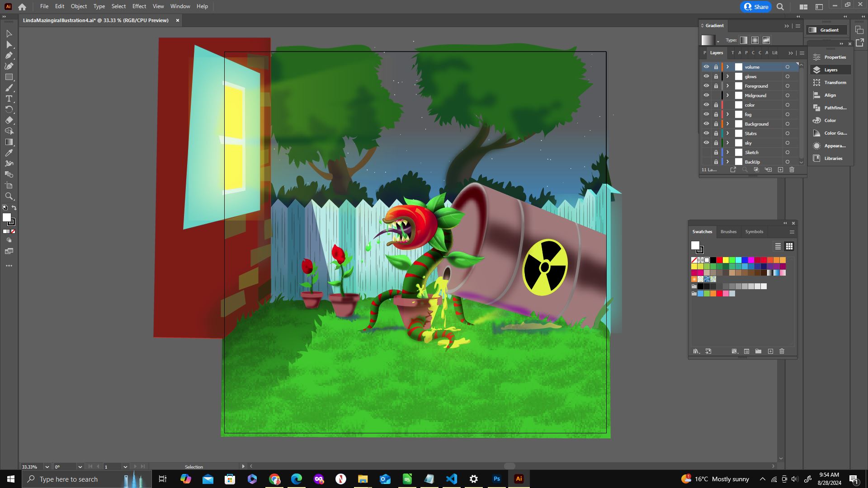Toggle visibility of fog layer
The image size is (868, 488).
pyautogui.click(x=706, y=114)
